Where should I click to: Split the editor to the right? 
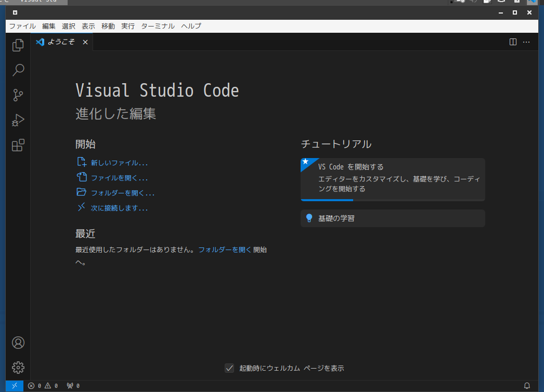513,42
